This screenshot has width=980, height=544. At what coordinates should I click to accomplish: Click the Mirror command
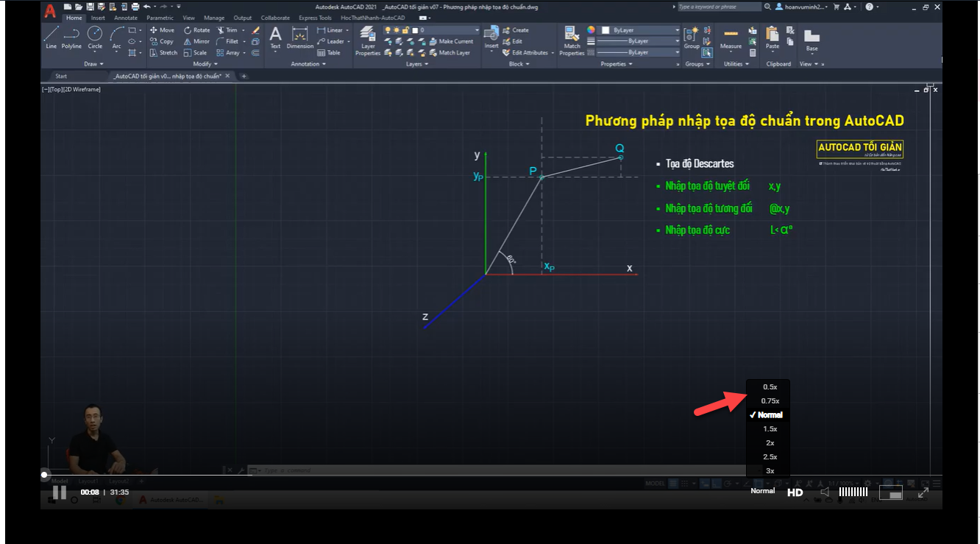click(x=196, y=41)
